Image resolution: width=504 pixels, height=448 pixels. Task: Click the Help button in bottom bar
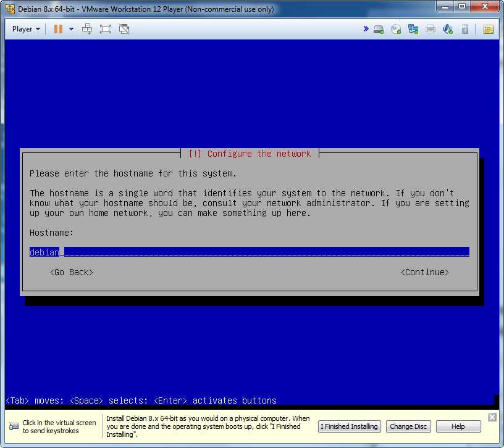pos(458,426)
